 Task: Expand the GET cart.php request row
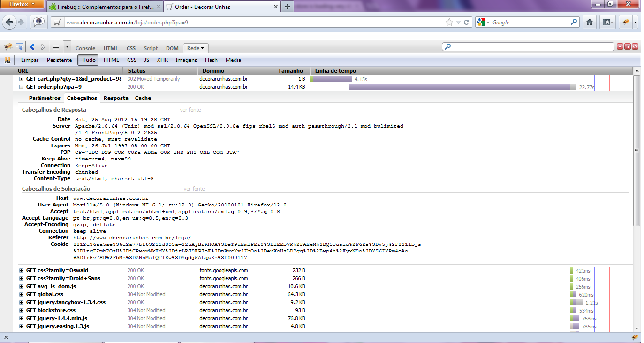pyautogui.click(x=21, y=79)
